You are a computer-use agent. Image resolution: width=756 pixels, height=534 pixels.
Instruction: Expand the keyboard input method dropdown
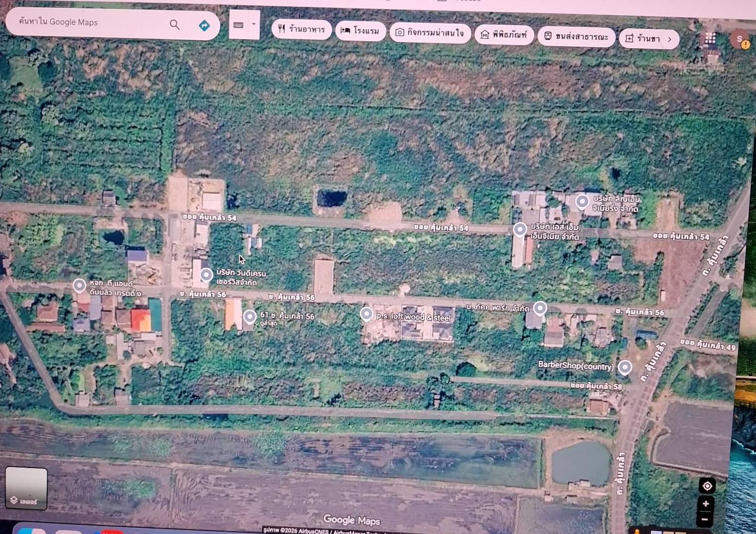tap(254, 24)
